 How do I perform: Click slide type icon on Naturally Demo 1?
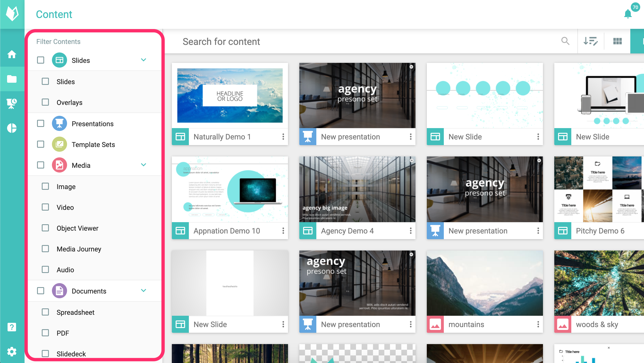[x=180, y=137]
